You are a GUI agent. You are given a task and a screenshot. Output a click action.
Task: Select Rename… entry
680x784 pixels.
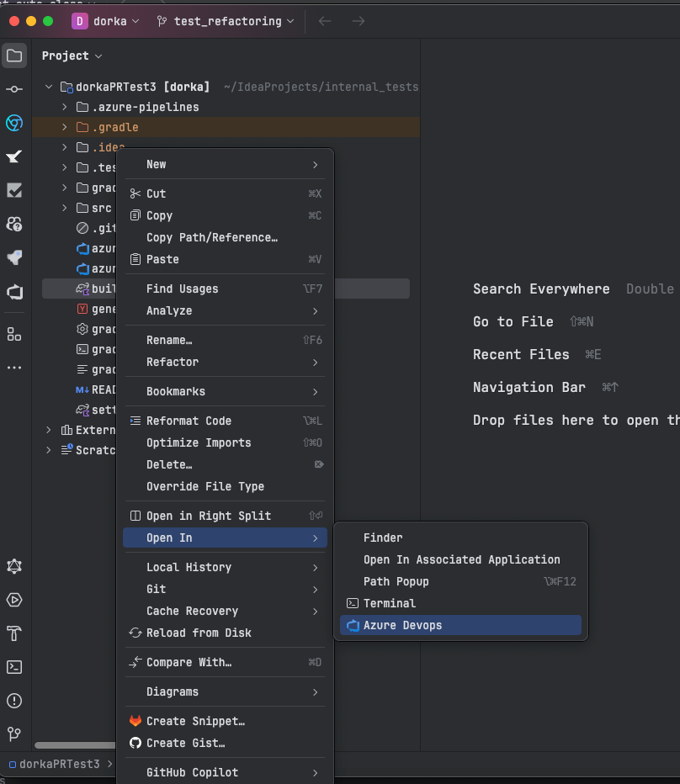pyautogui.click(x=225, y=340)
